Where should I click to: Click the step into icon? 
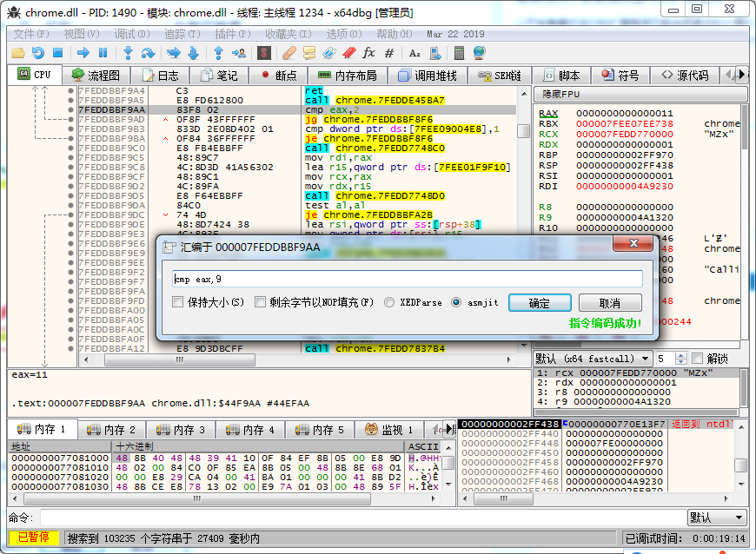tap(128, 53)
